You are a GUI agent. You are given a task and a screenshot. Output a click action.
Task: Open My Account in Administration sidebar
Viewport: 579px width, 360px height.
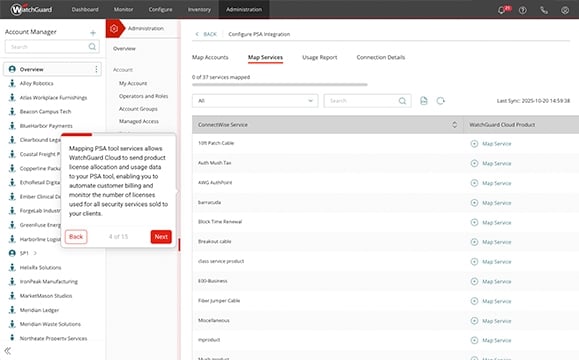tap(133, 83)
